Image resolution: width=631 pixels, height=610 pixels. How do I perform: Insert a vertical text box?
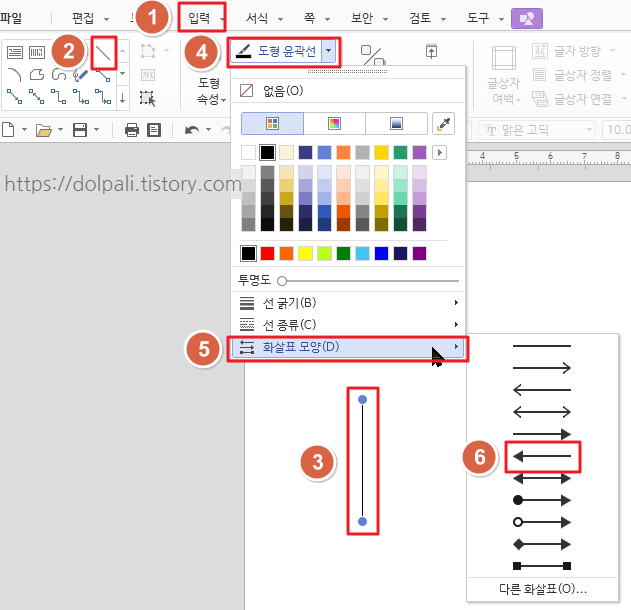point(37,53)
